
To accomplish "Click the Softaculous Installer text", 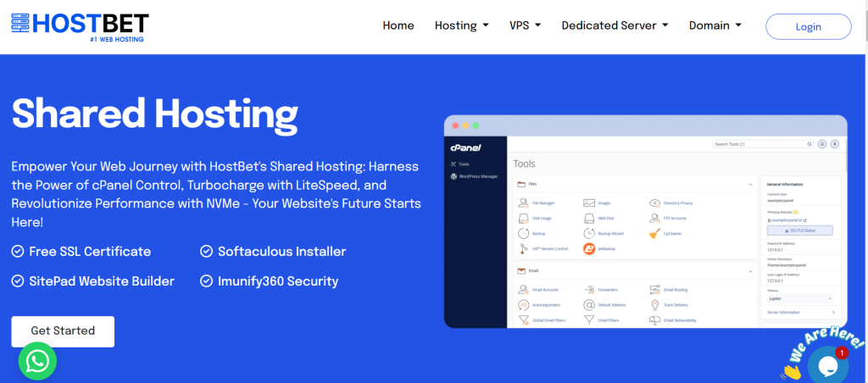I will click(281, 252).
